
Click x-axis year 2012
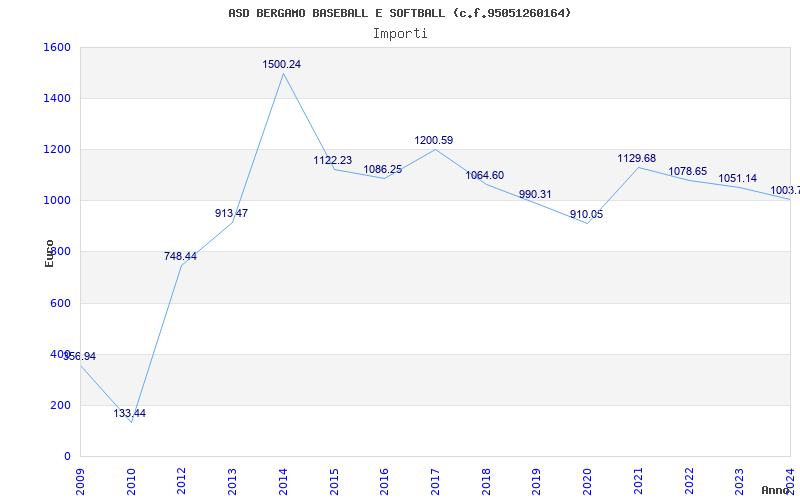[x=182, y=481]
